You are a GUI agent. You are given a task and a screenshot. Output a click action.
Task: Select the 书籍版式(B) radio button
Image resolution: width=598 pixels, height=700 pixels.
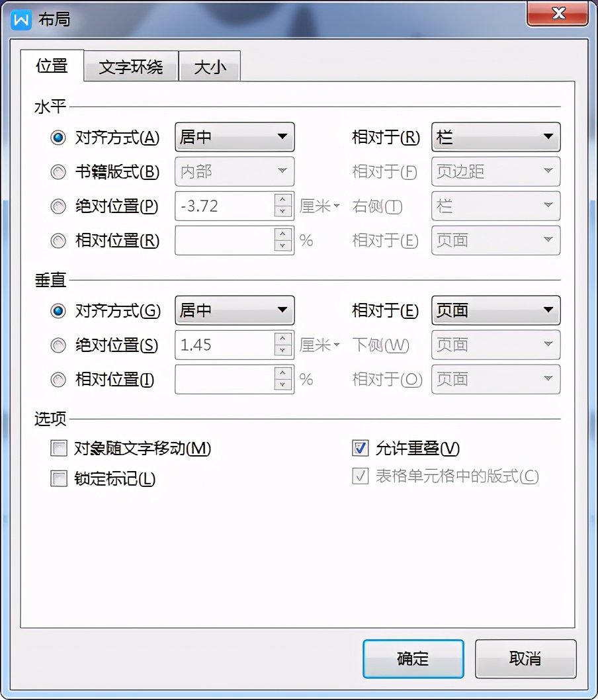pos(58,172)
